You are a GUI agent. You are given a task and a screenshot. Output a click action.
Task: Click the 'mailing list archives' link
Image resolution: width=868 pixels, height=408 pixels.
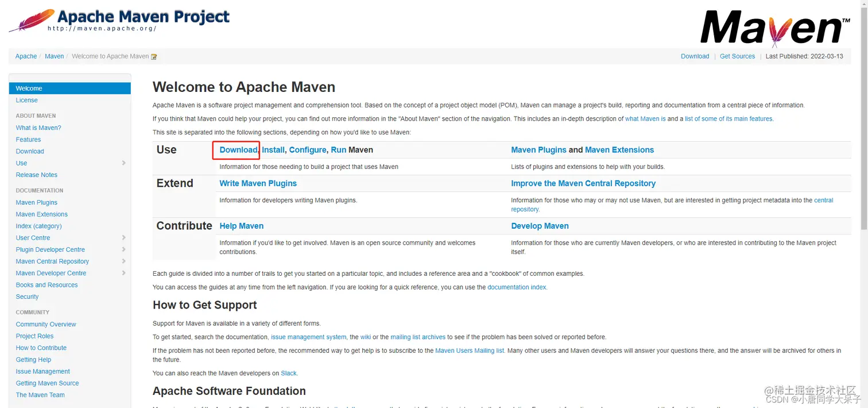click(418, 337)
